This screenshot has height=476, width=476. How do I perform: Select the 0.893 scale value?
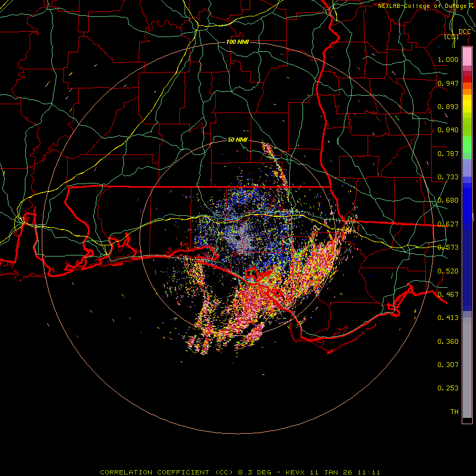point(448,106)
